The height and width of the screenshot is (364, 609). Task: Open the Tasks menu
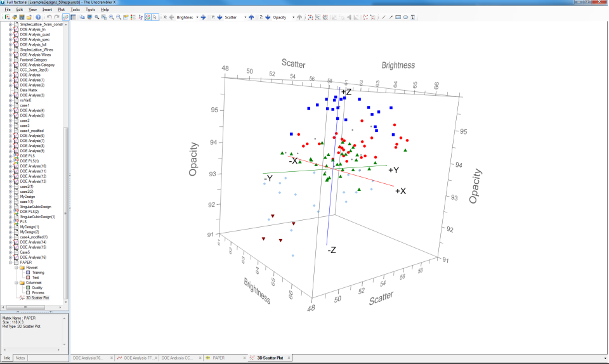pos(75,10)
